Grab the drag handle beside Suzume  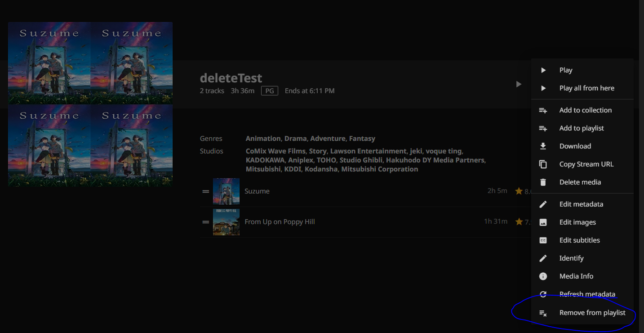pyautogui.click(x=206, y=191)
